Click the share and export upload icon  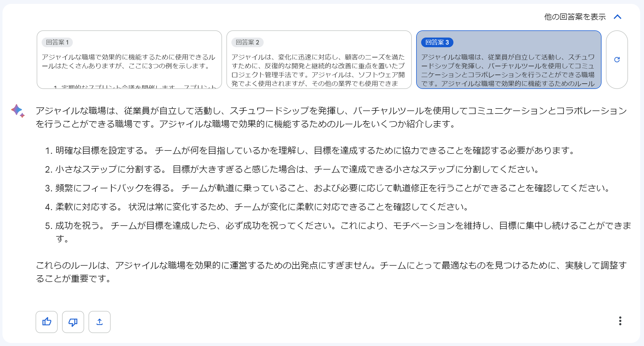coord(100,322)
